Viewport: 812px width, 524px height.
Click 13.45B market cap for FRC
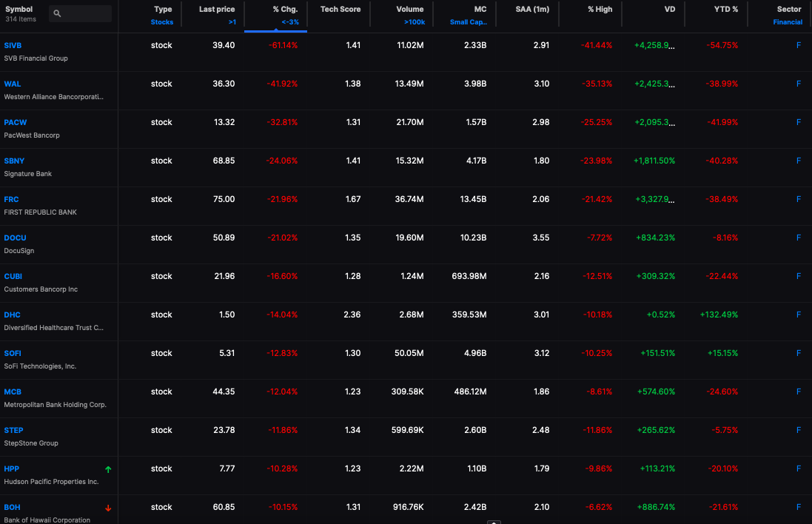[473, 199]
